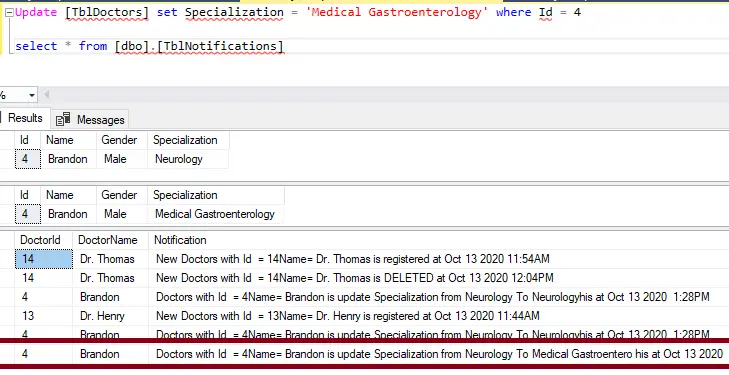Select the DoctorId column header

tap(44, 240)
